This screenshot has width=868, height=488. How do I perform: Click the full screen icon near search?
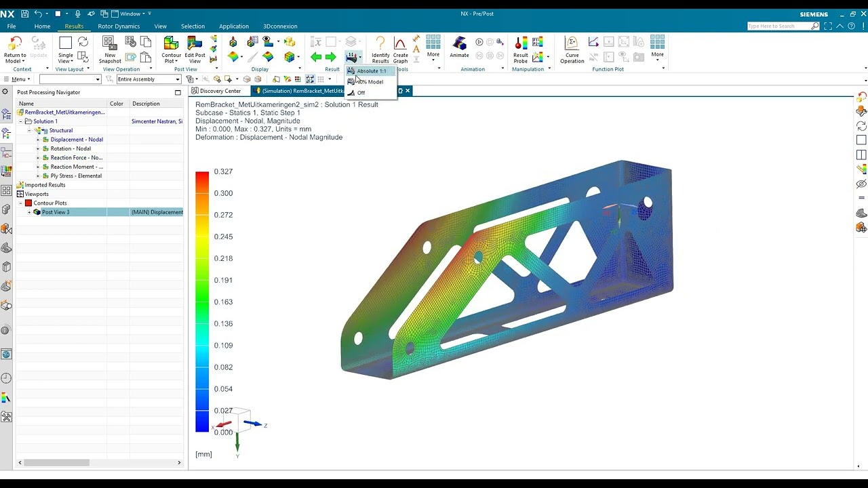pos(829,26)
